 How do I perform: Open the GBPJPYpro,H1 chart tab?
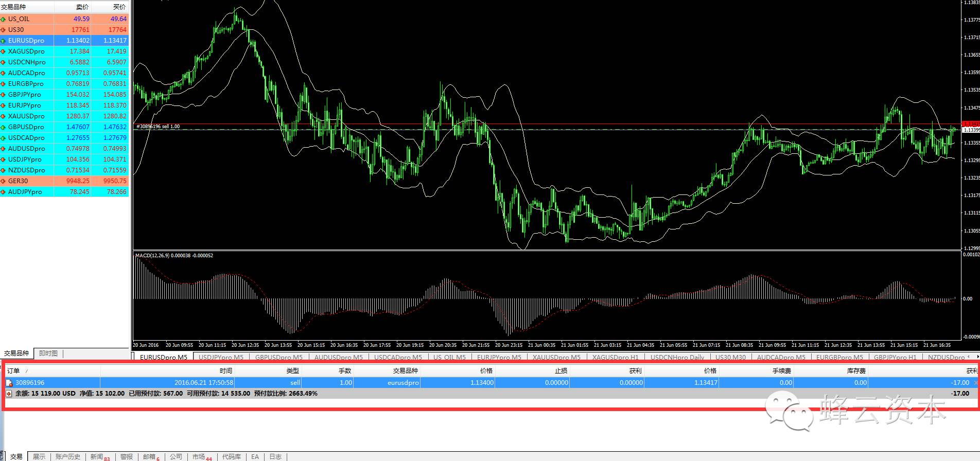click(895, 357)
